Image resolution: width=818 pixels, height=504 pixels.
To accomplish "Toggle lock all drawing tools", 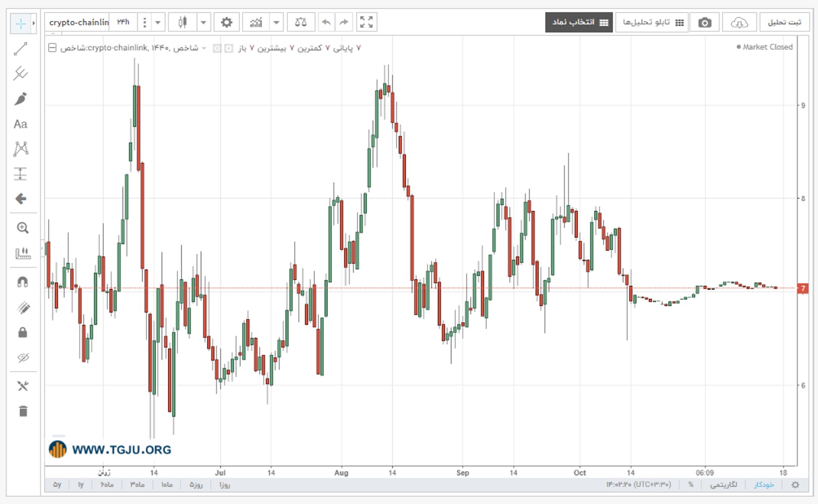I will (x=23, y=333).
